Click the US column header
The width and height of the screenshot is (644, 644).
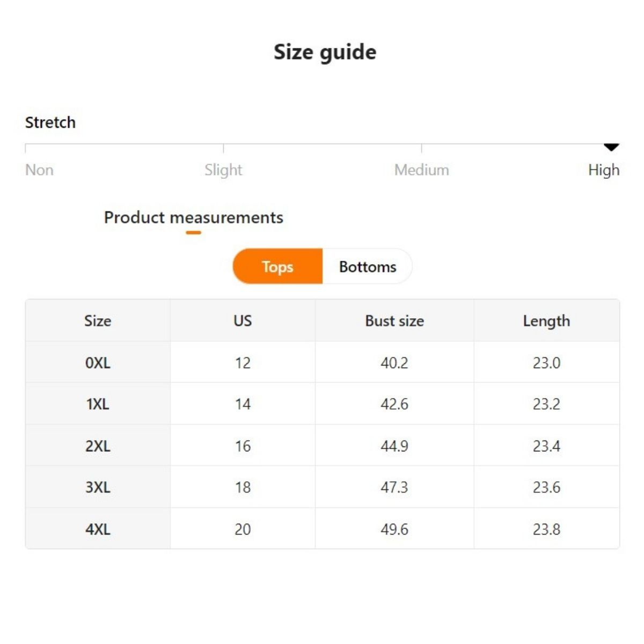[243, 321]
